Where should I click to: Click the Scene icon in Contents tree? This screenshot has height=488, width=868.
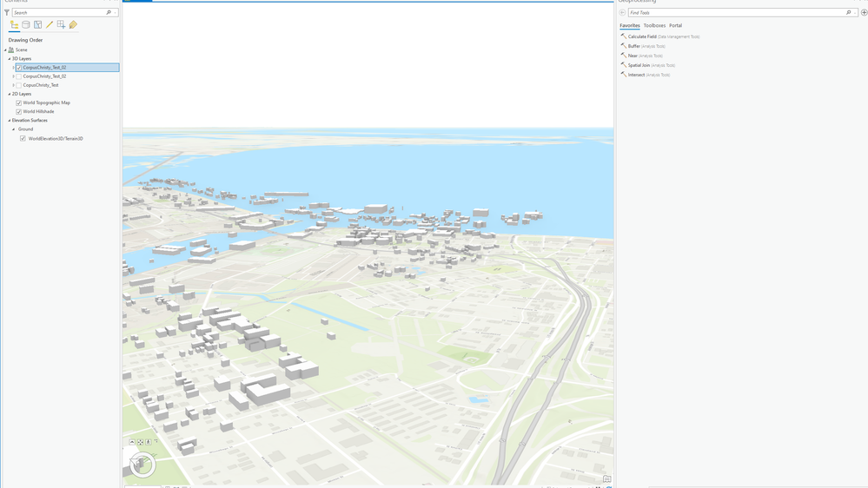click(11, 49)
